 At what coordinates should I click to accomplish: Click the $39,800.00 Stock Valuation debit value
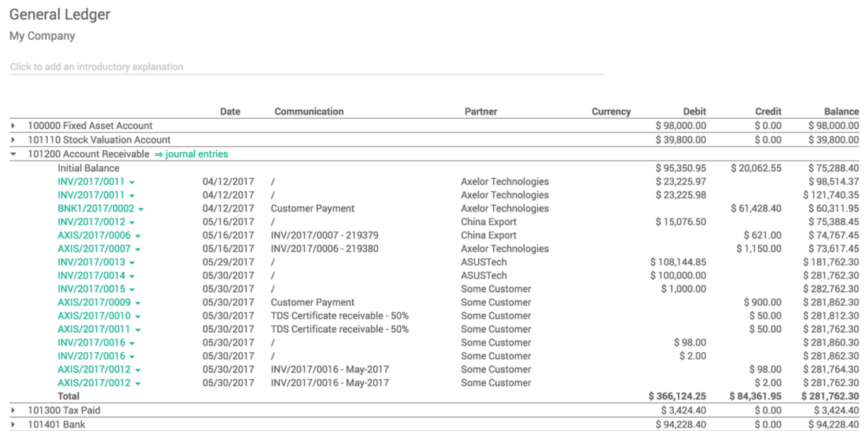pyautogui.click(x=681, y=140)
